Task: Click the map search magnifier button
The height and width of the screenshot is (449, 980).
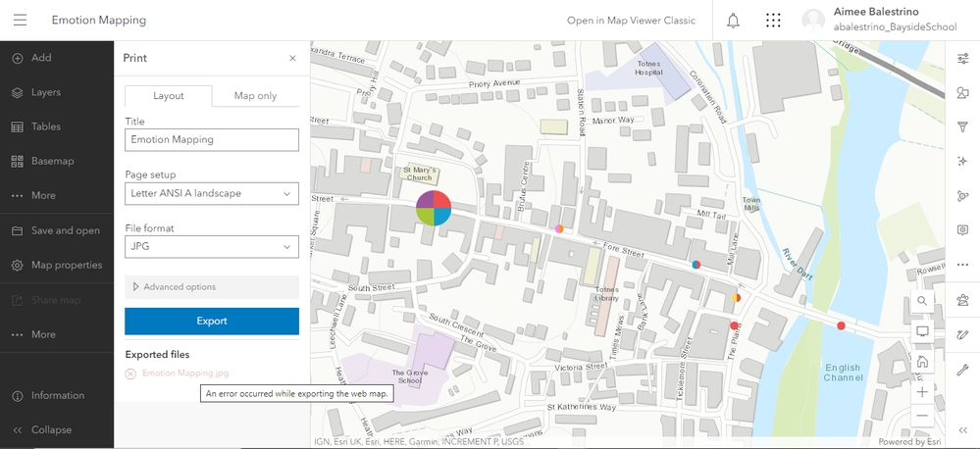Action: (922, 300)
